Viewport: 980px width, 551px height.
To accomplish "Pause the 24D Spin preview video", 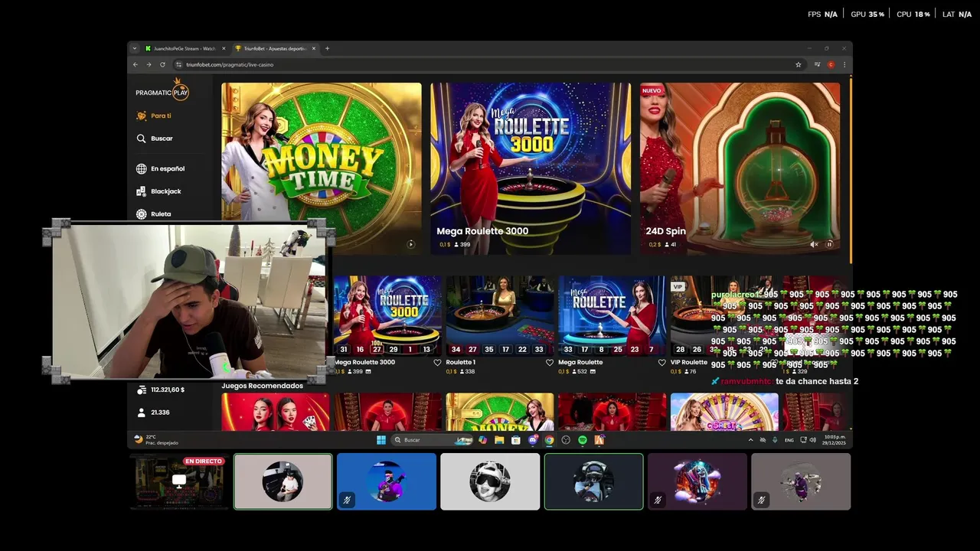I will coord(829,245).
